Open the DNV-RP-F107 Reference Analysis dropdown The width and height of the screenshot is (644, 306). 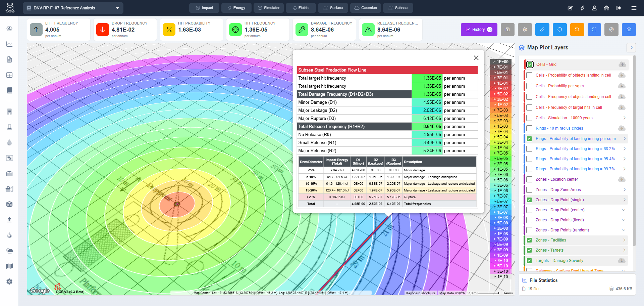click(73, 8)
